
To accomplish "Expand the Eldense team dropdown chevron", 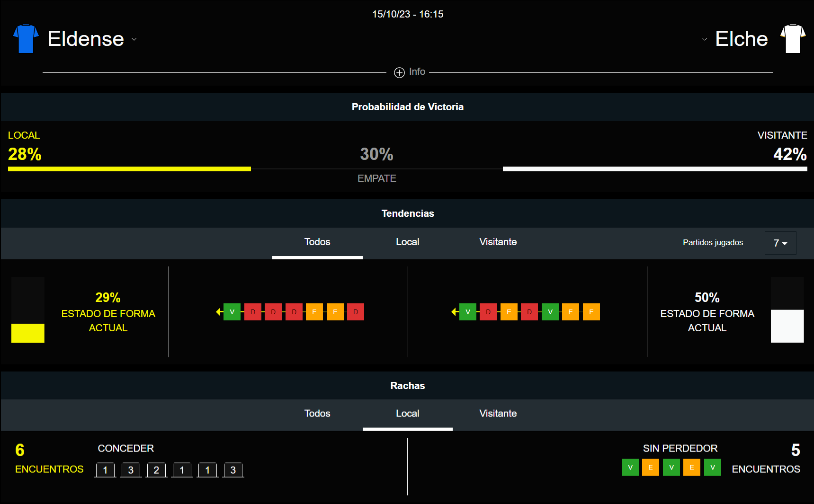I will [x=134, y=39].
